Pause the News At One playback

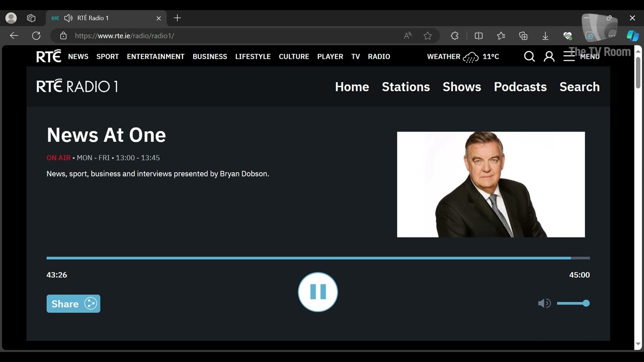point(318,292)
